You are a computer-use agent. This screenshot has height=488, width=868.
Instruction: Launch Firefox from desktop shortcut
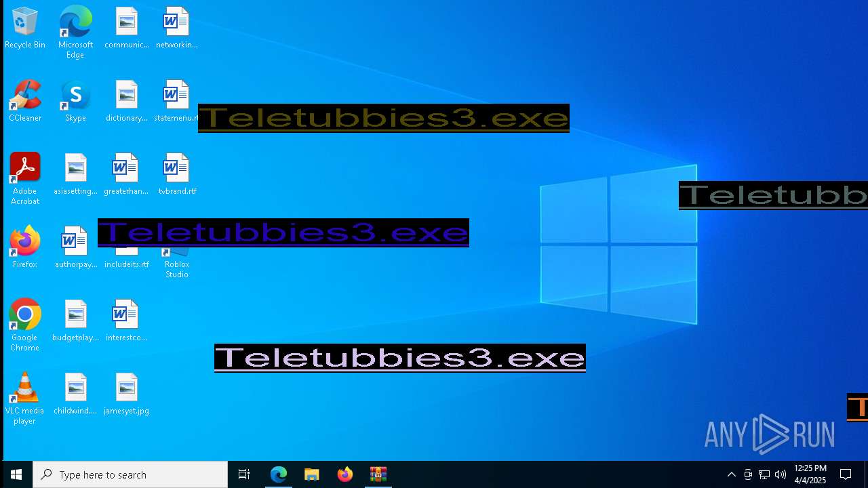[x=25, y=248]
